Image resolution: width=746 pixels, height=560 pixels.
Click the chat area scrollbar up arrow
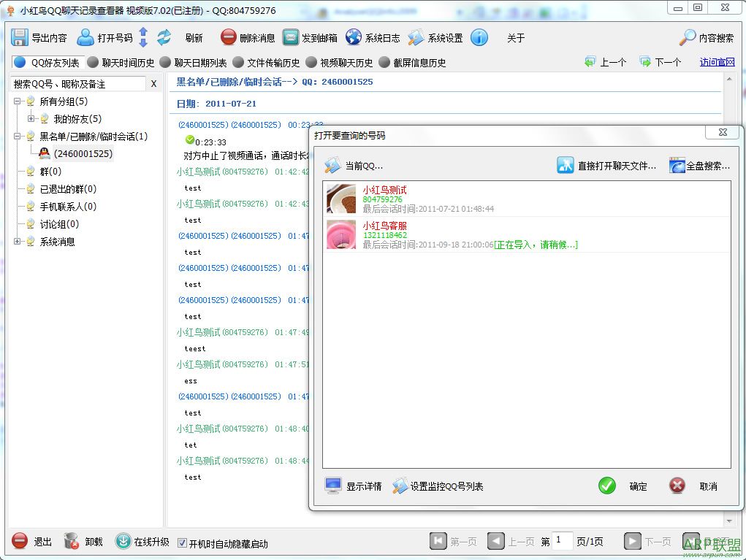[729, 79]
